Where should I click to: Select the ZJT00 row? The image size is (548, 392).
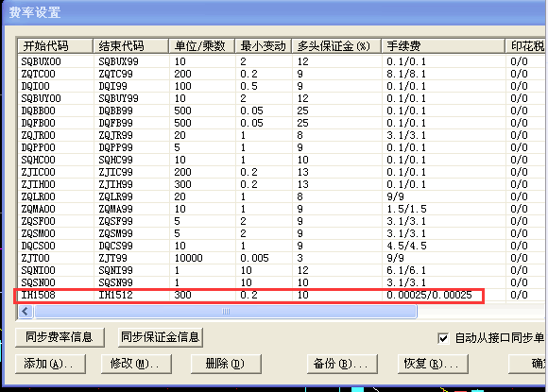[x=282, y=258]
